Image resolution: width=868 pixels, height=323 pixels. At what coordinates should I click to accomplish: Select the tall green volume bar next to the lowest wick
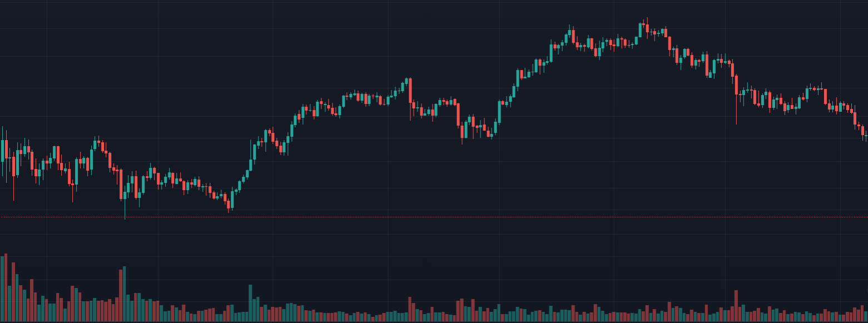(x=124, y=294)
